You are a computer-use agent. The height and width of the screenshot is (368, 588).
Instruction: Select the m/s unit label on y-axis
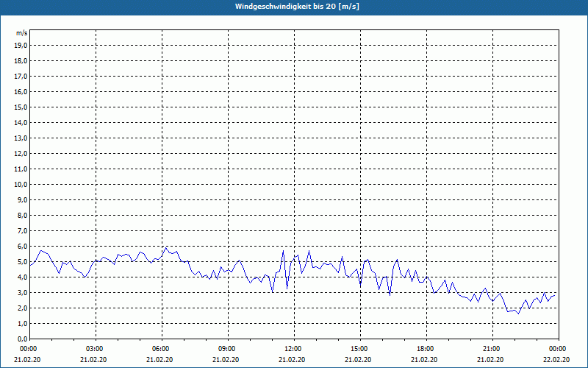click(21, 33)
